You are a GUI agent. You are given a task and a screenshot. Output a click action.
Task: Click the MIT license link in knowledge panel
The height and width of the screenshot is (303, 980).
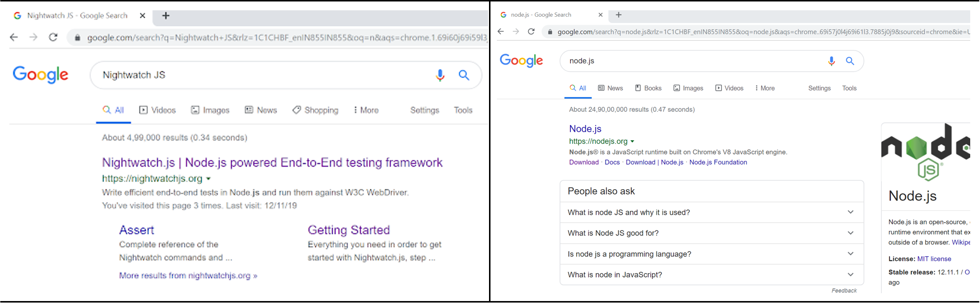[934, 258]
